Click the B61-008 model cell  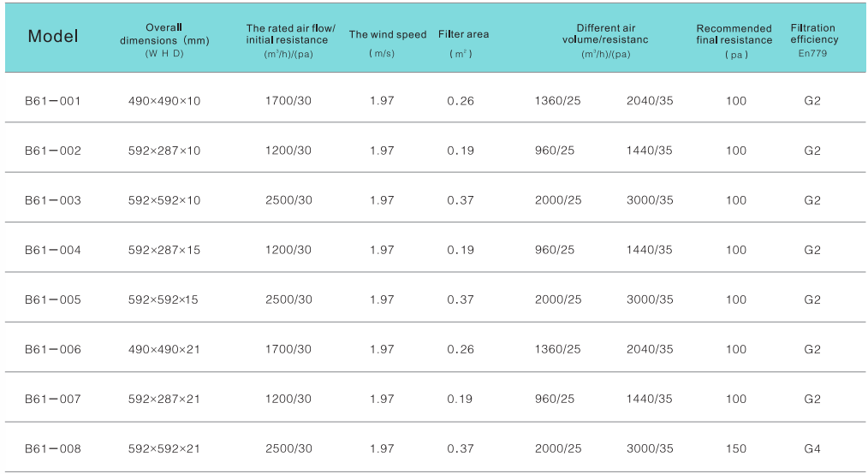click(53, 448)
